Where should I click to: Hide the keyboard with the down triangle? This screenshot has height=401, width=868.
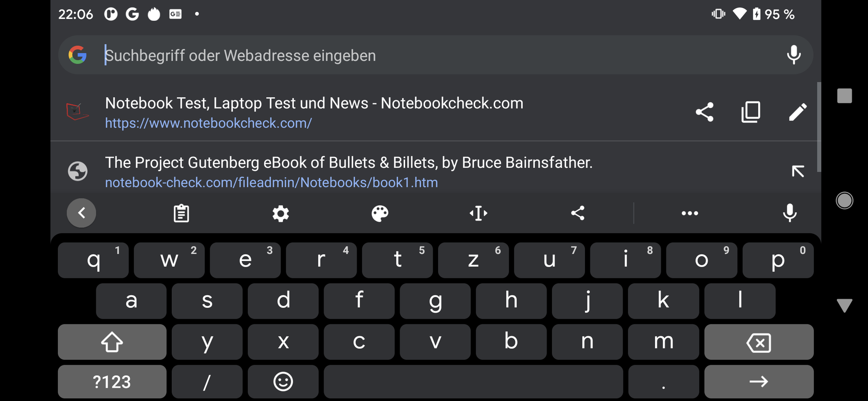[844, 306]
